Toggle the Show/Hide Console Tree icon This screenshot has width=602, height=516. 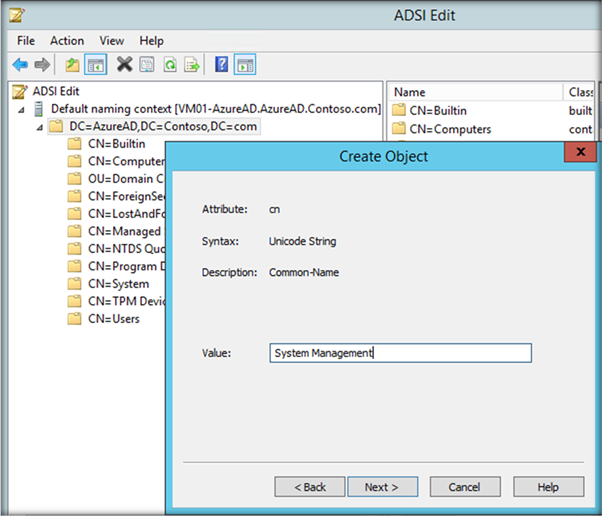pos(96,65)
